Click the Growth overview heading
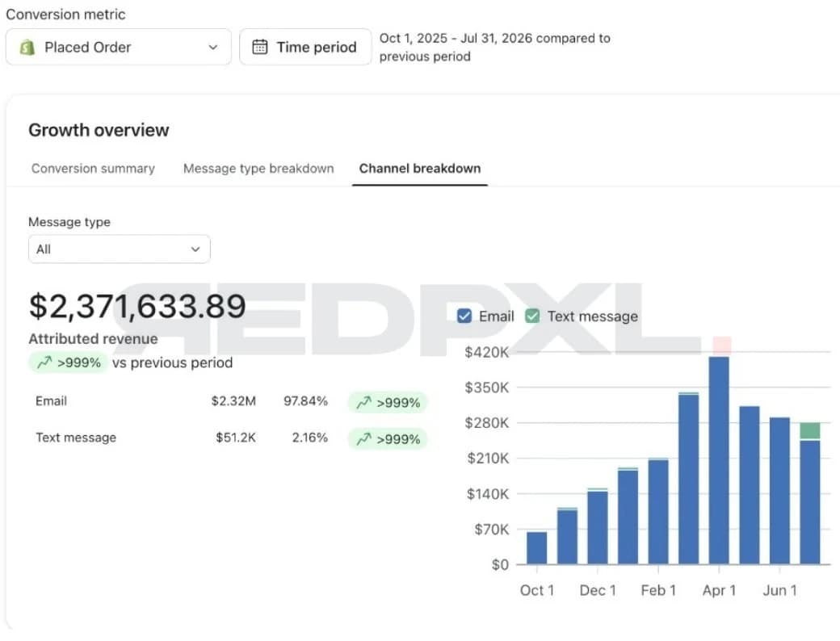 [99, 130]
